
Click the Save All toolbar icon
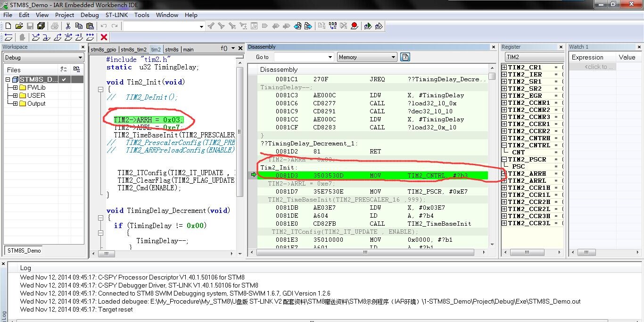click(x=41, y=26)
